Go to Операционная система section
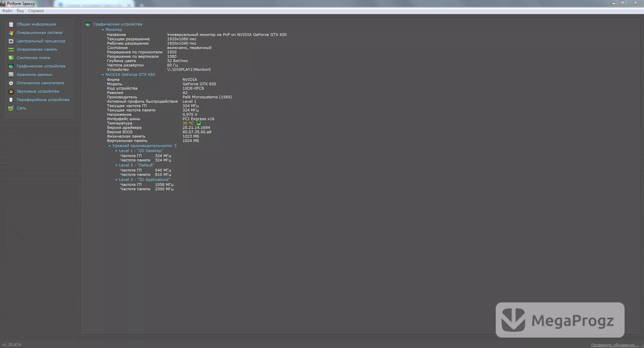This screenshot has height=348, width=644. click(40, 33)
